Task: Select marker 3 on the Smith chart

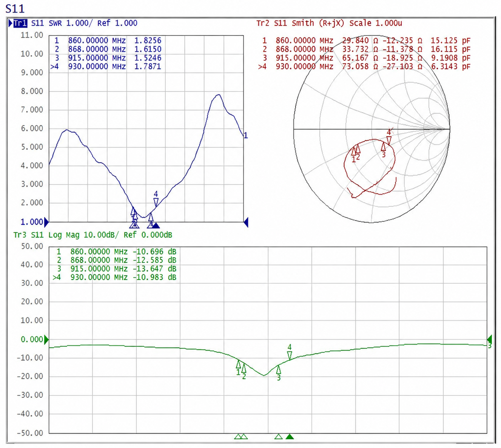Action: click(384, 147)
